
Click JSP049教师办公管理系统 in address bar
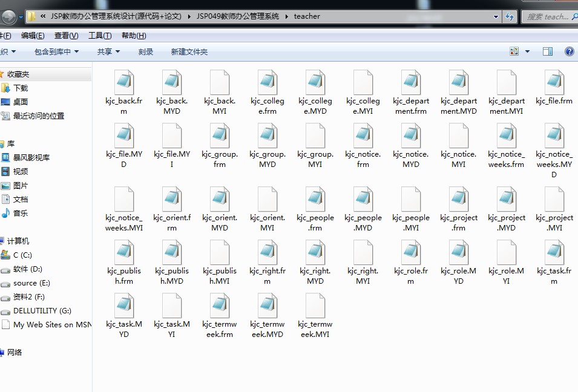click(238, 16)
